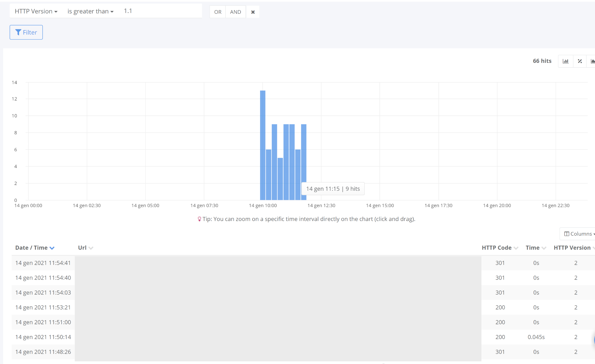
Task: Click the pink lightbulb tip icon
Action: tap(199, 219)
